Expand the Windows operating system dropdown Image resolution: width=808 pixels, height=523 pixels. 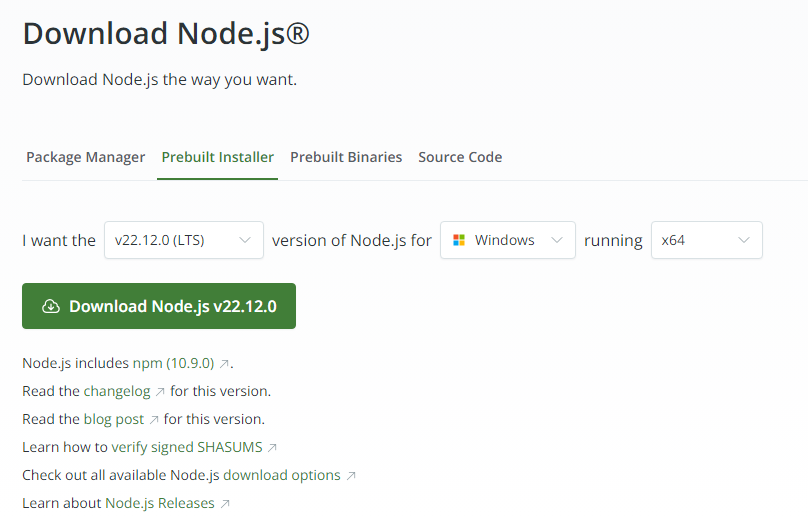507,240
